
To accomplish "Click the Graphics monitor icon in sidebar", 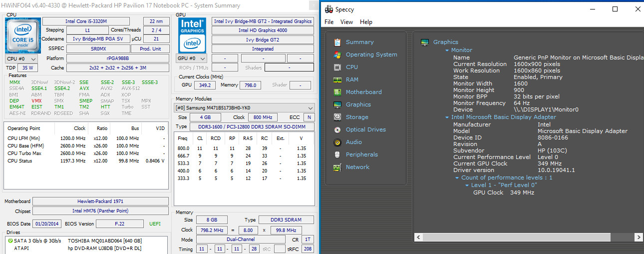I will click(337, 104).
